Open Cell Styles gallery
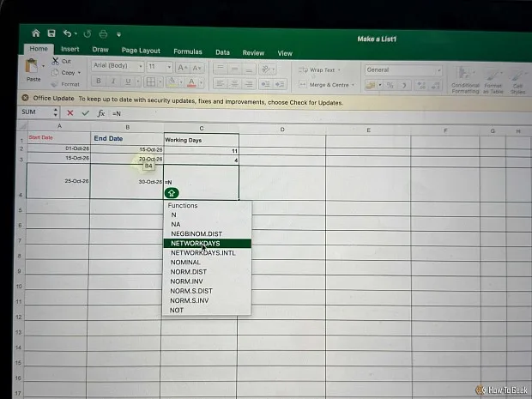Image resolution: width=532 pixels, height=399 pixels. (x=517, y=82)
